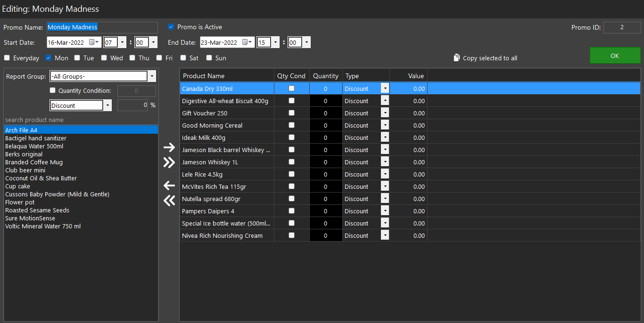
Task: Click the Product Name column header
Action: [x=204, y=76]
